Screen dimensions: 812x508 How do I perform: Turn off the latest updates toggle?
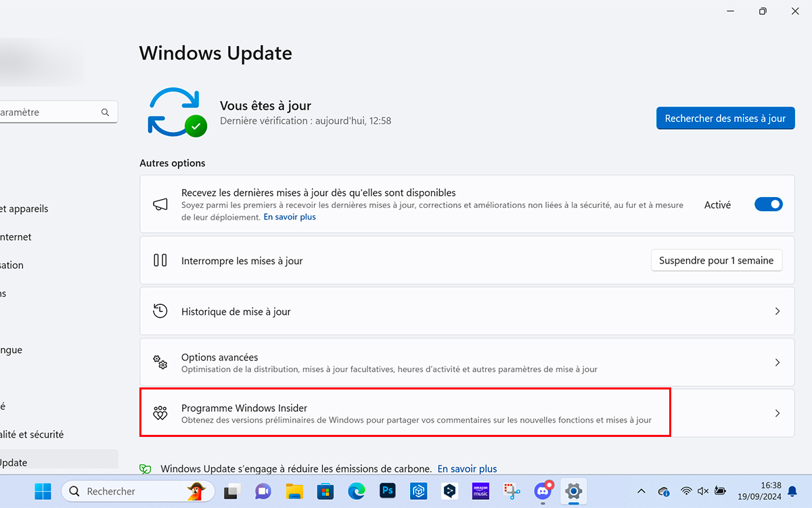pyautogui.click(x=769, y=205)
